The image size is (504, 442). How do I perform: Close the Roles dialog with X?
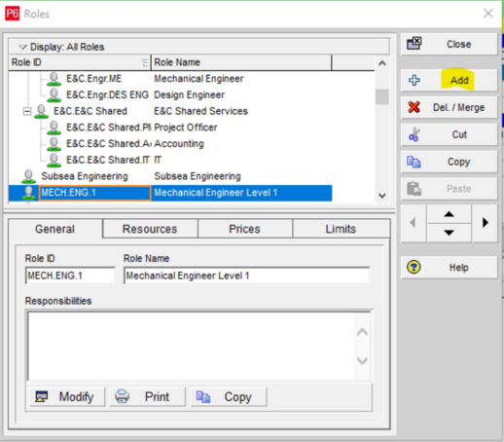[x=488, y=14]
